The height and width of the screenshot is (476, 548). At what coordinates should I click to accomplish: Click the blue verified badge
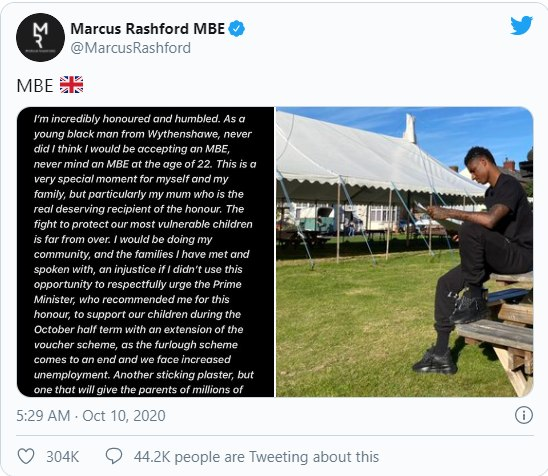(237, 28)
